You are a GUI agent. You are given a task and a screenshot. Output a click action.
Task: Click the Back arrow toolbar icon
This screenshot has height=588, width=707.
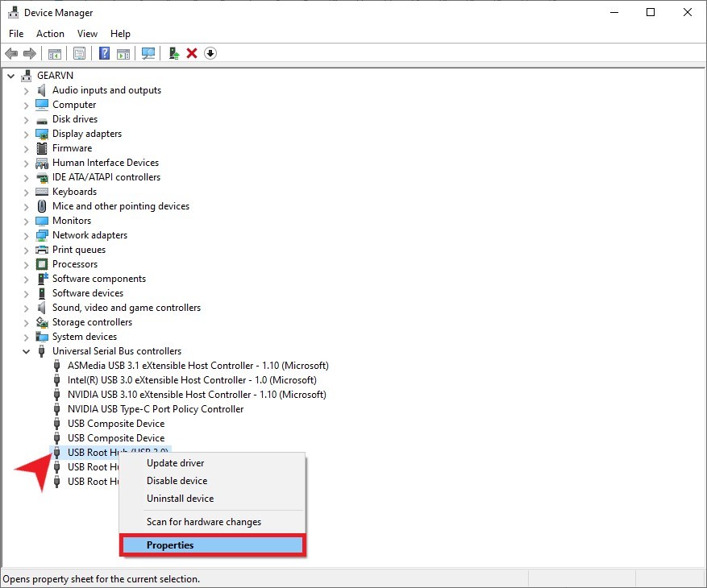pyautogui.click(x=11, y=53)
